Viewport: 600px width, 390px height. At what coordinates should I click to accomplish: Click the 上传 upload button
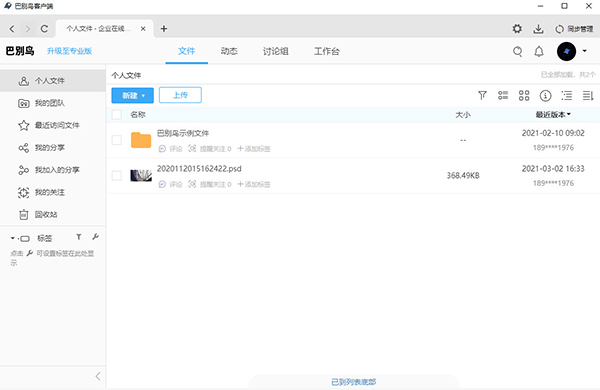pyautogui.click(x=180, y=95)
